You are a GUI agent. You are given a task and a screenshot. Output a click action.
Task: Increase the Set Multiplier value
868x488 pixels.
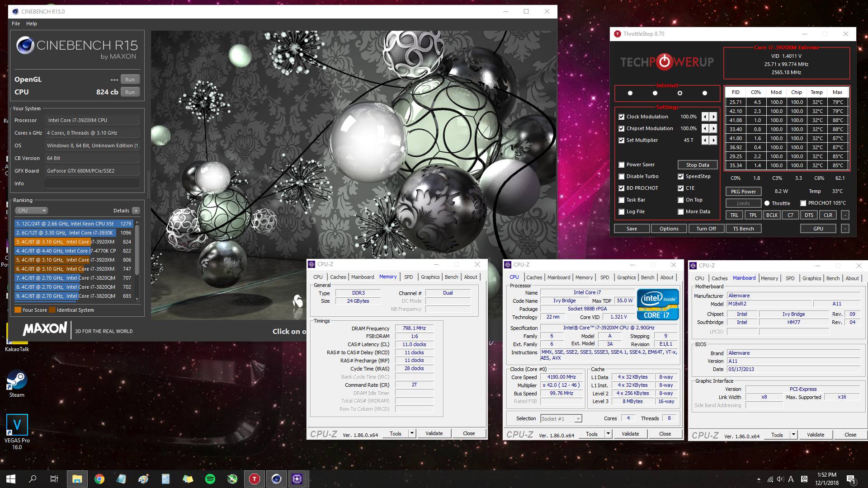713,141
